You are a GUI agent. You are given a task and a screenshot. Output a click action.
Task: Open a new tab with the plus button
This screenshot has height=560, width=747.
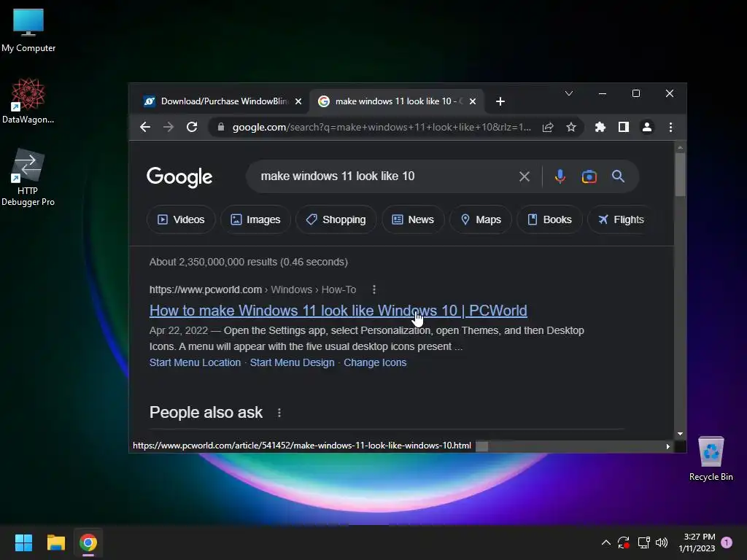500,101
